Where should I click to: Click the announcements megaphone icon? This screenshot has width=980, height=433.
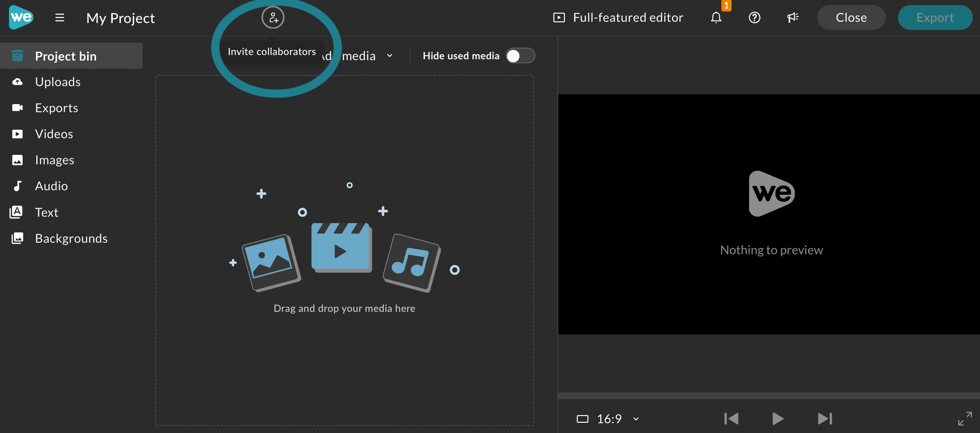click(793, 17)
